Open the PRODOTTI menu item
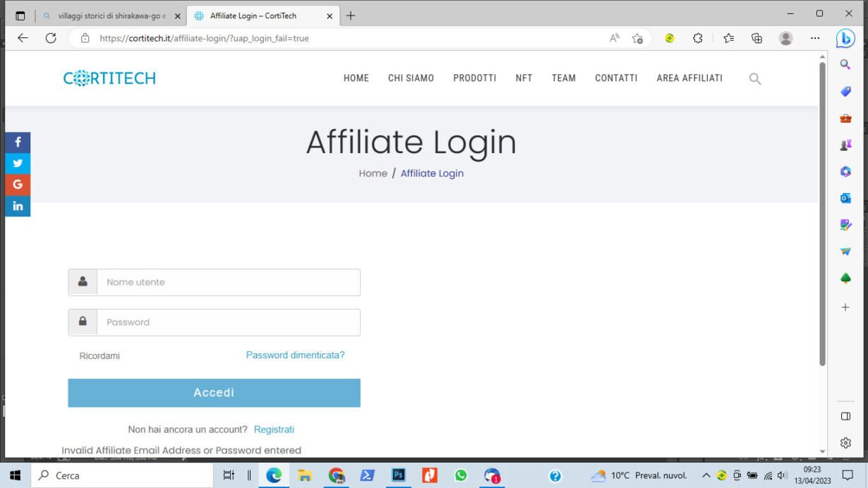Screen dimensions: 868x488 click(474, 78)
